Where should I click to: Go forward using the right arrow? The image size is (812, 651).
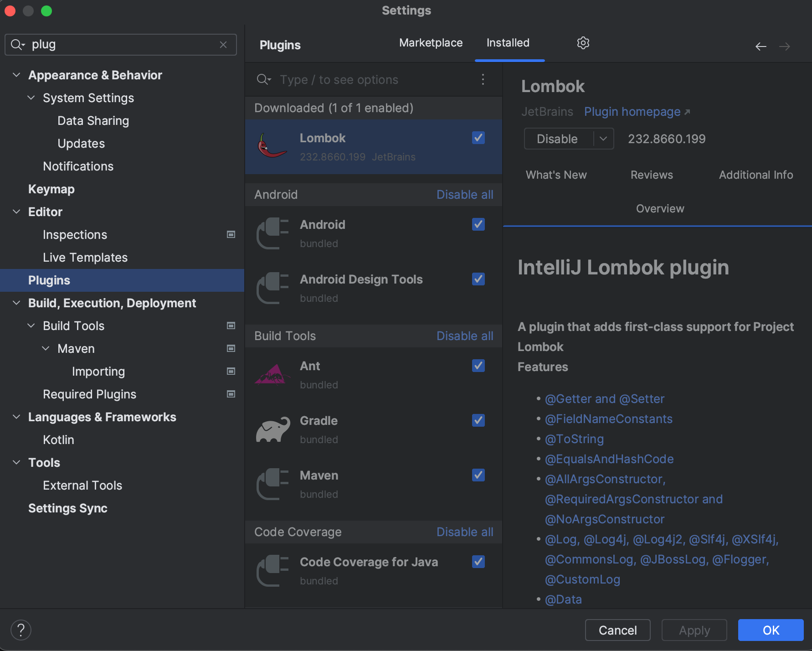[x=784, y=46]
